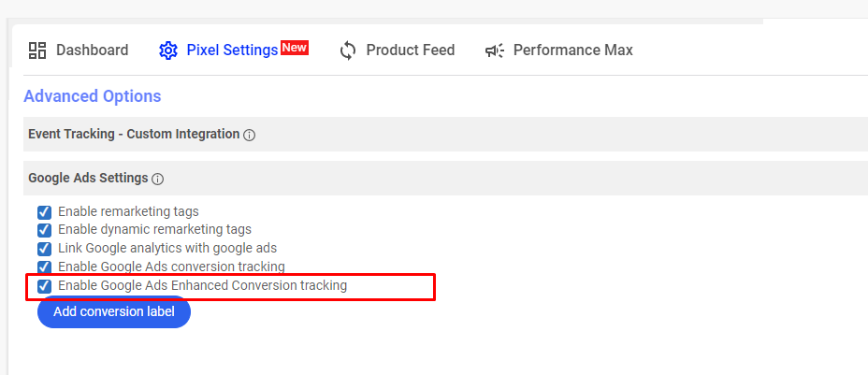Click the Google Ads Settings info icon
Viewport: 868px width, 375px height.
click(158, 180)
